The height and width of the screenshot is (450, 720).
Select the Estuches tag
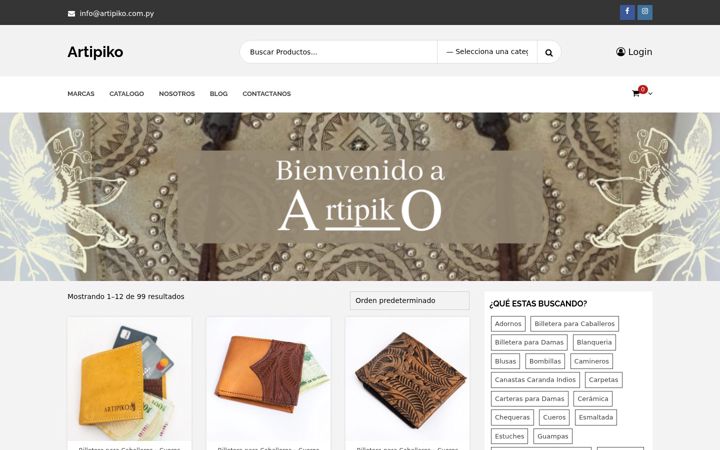[509, 436]
